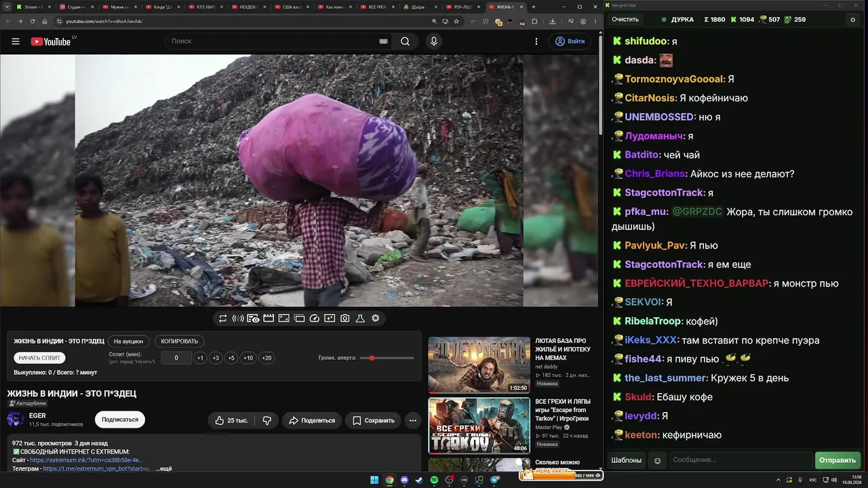Image resolution: width=868 pixels, height=488 pixels.
Task: Like the video showing 25 тыс.
Action: click(x=232, y=420)
